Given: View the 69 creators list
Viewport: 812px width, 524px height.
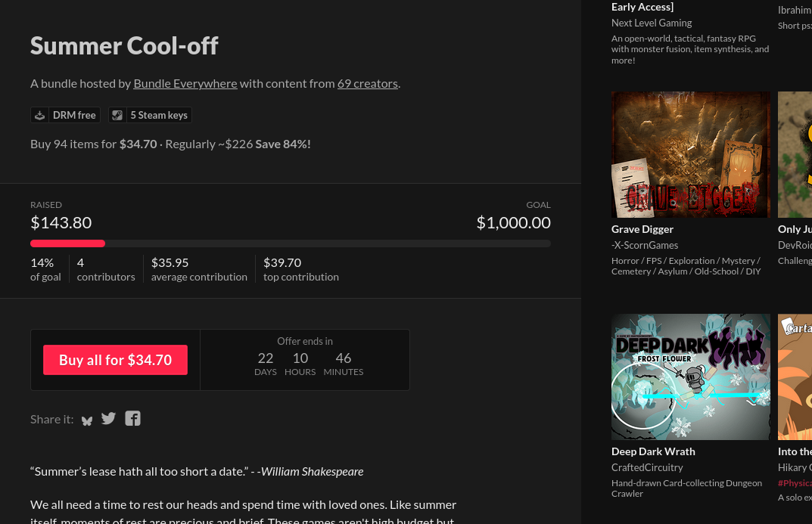Looking at the screenshot, I should 367,83.
